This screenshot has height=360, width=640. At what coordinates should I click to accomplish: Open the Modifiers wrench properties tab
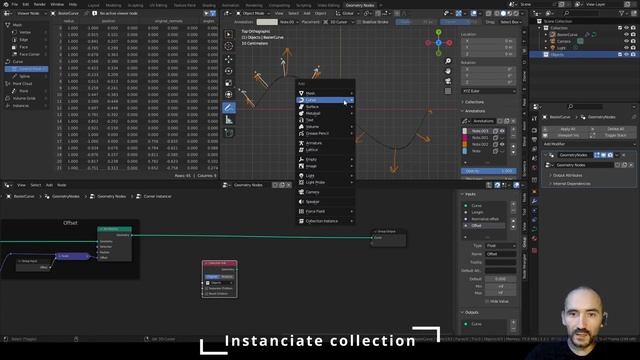(534, 201)
